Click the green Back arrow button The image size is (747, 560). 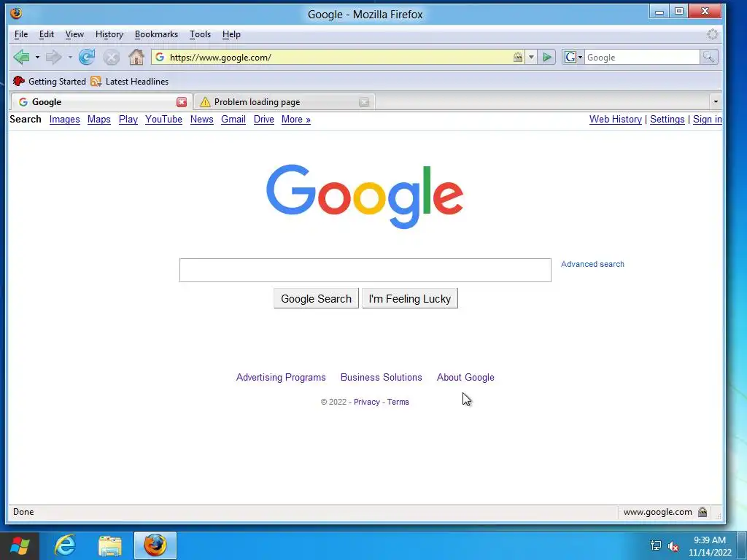coord(21,57)
